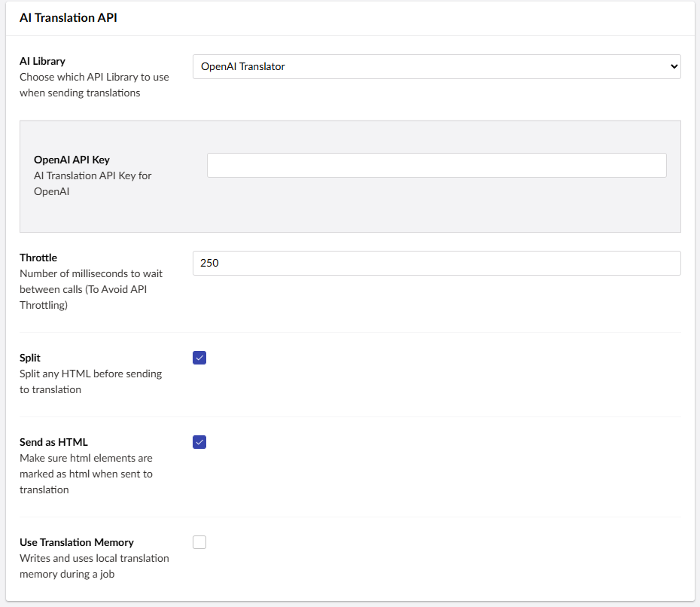Click the AI Translation API heading
Screen dimensions: 700x607
68,17
